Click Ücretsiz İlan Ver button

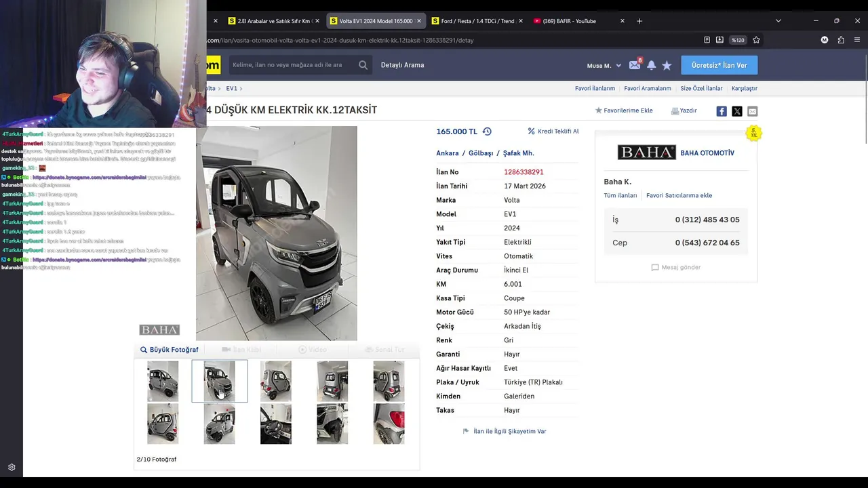point(719,65)
